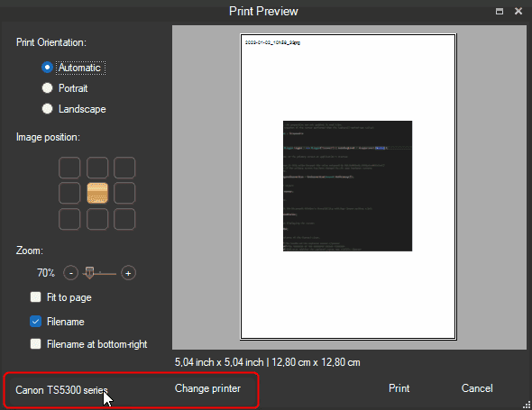
Task: Select bottom-center image position box
Action: [x=97, y=219]
